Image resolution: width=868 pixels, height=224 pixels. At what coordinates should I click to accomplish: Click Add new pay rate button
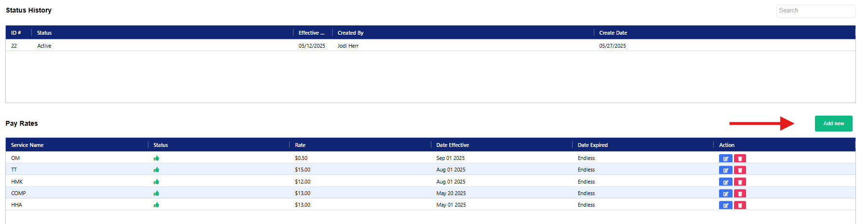coord(833,123)
